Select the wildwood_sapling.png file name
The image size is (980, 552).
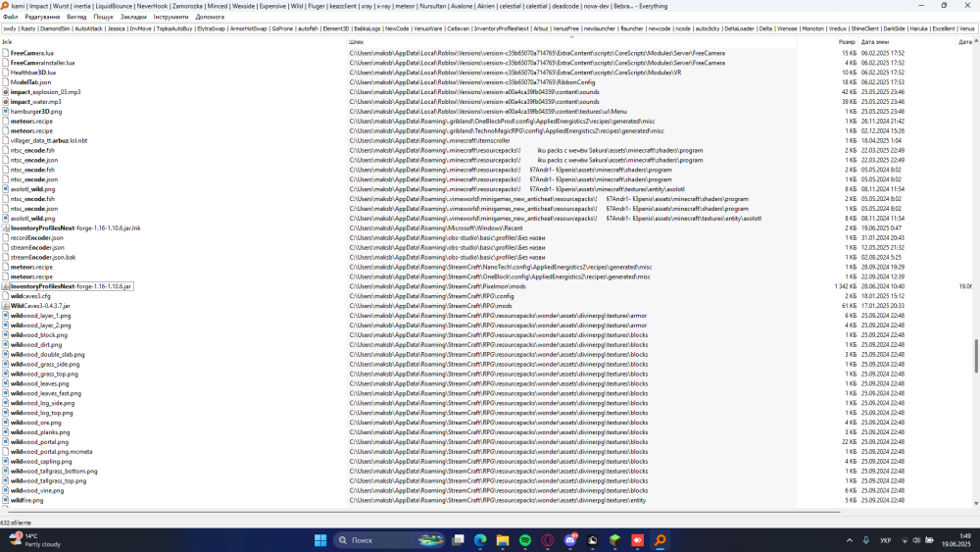click(41, 462)
